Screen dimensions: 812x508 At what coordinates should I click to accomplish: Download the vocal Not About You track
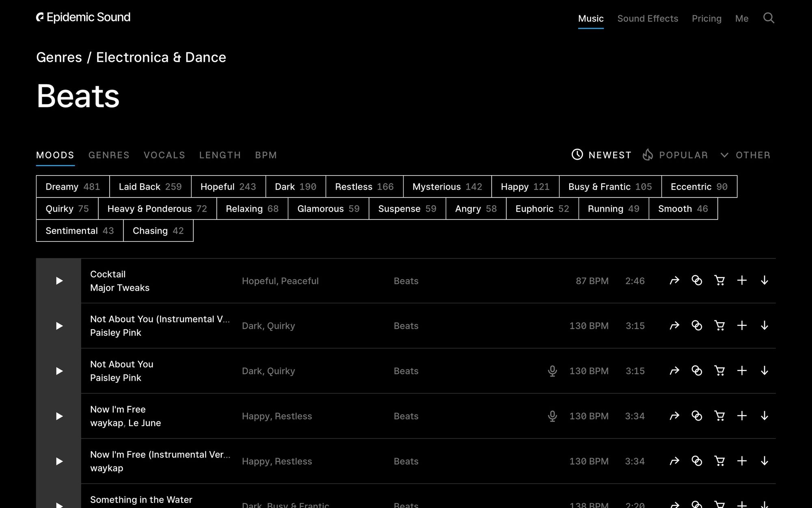[764, 371]
